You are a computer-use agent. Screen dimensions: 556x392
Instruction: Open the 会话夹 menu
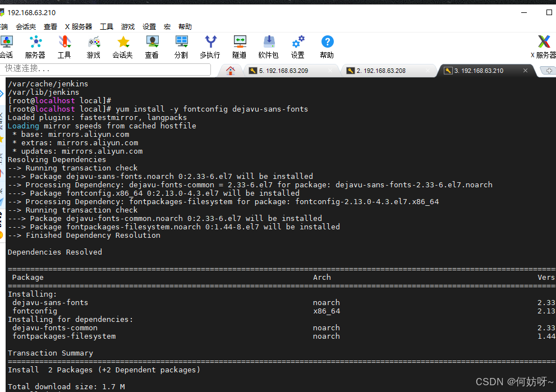[x=26, y=26]
